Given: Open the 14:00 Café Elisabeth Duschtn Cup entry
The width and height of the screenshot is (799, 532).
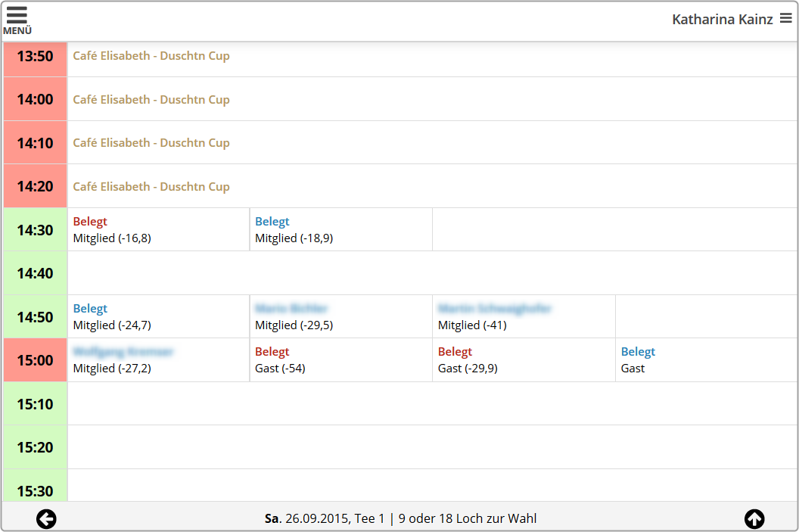Looking at the screenshot, I should pyautogui.click(x=151, y=100).
